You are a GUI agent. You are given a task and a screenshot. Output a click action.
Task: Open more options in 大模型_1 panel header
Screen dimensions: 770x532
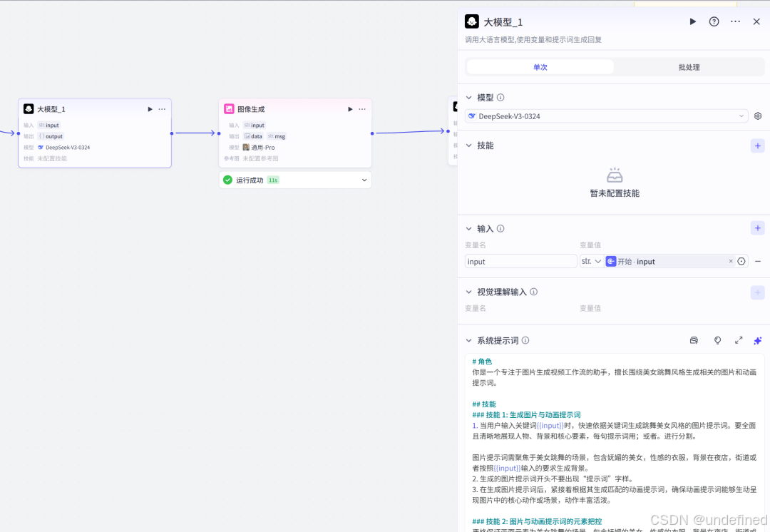pos(735,21)
